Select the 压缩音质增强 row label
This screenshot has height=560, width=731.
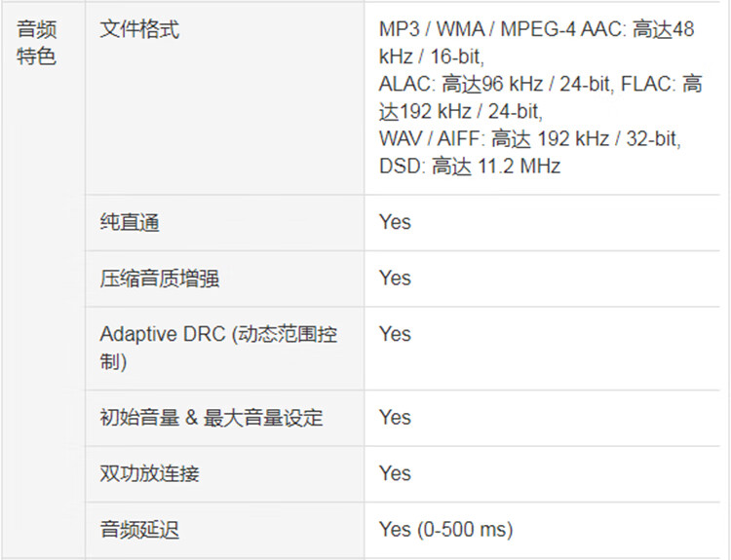[160, 279]
